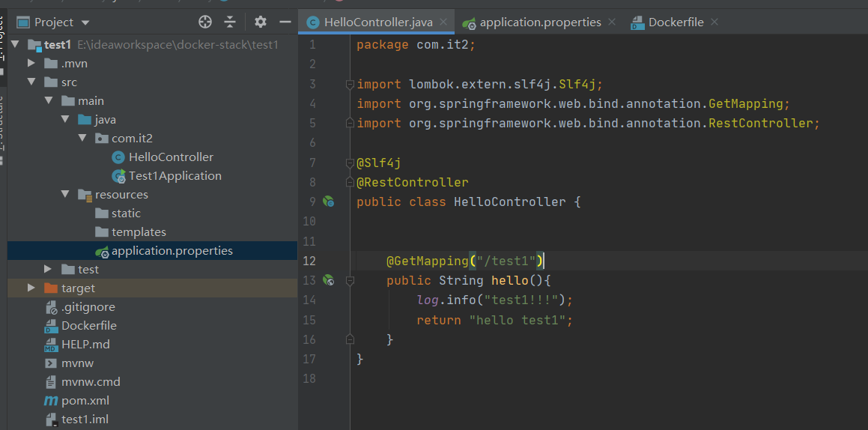The height and width of the screenshot is (430, 868).
Task: Select the mvnw file
Action: [77, 363]
